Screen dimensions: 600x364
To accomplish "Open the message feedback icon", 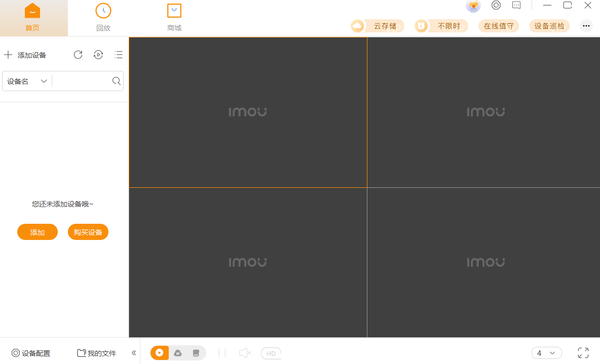I will click(x=516, y=6).
